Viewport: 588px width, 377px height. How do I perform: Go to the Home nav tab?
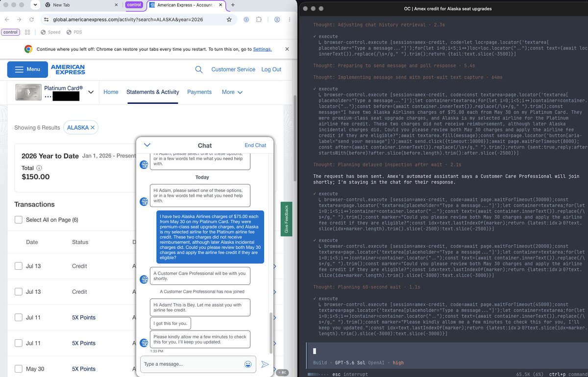111,92
